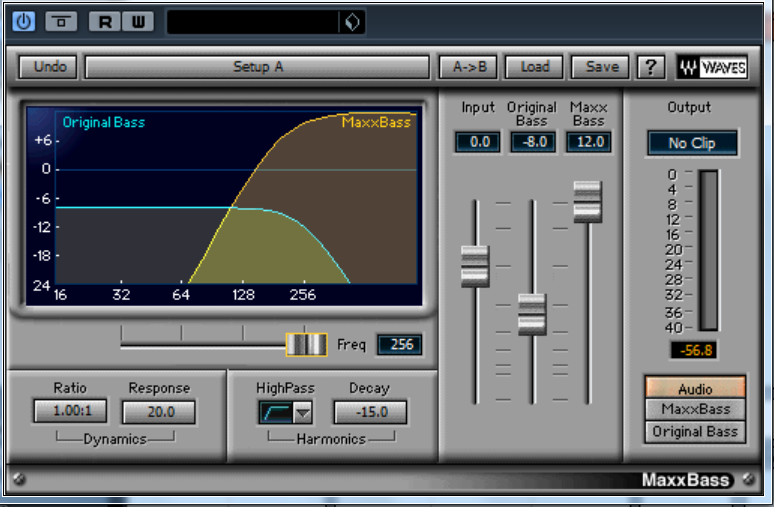Screen dimensions: 774x507
Task: Click the Freq value field 256
Action: pos(400,345)
